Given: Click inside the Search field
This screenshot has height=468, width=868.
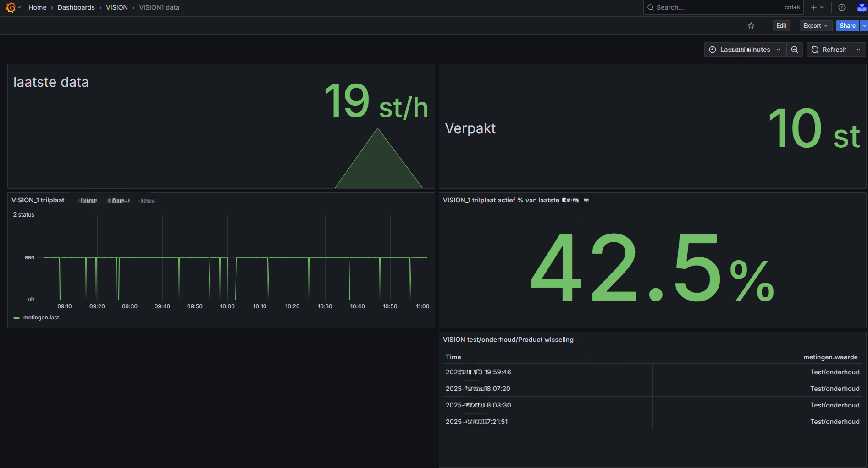Looking at the screenshot, I should coord(711,7).
